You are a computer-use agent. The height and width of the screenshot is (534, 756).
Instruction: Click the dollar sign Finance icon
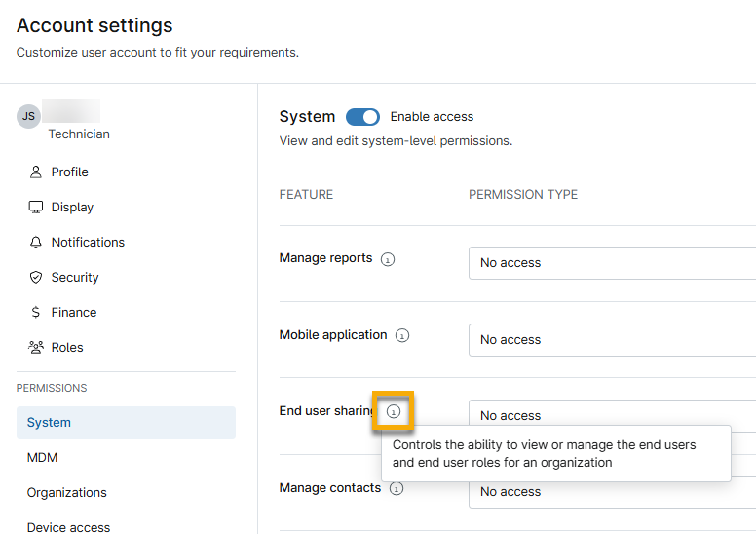coord(36,313)
